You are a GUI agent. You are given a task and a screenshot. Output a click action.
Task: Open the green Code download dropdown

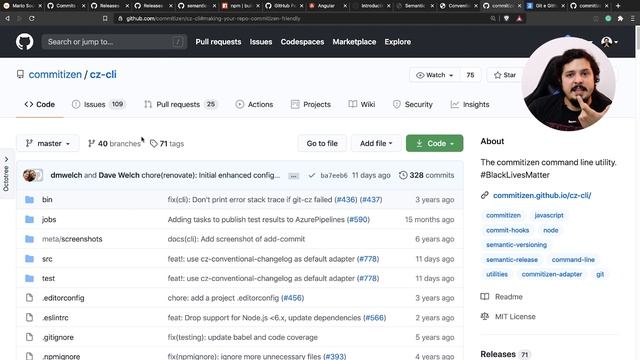435,143
